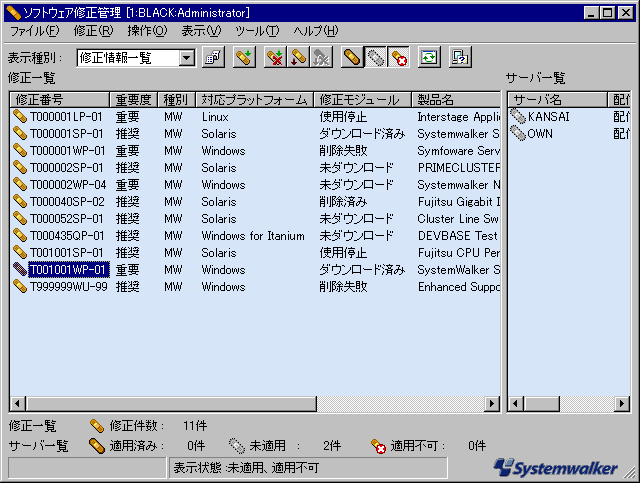The image size is (640, 483).
Task: Toggle the applied patches filter bandage button
Action: 352,57
